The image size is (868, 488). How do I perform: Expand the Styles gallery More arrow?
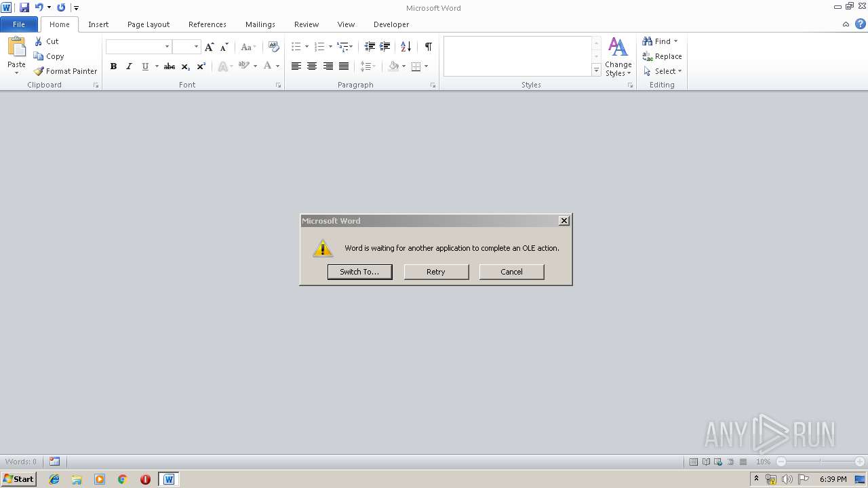[x=596, y=70]
